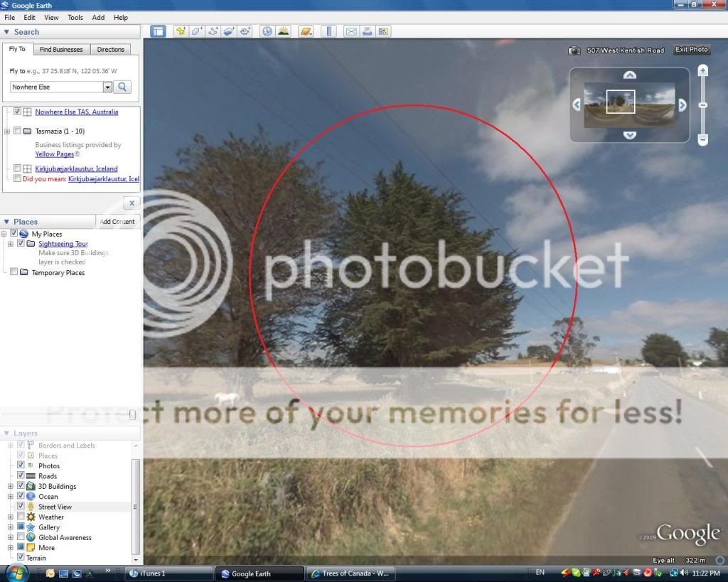The image size is (728, 582).
Task: Show historical imagery with the clock icon
Action: pos(267,31)
